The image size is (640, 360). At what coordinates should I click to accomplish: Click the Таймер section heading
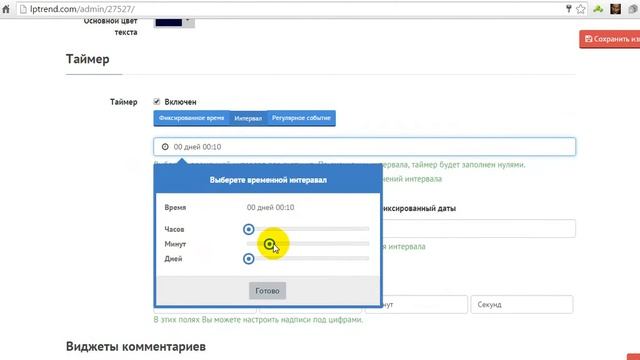88,59
